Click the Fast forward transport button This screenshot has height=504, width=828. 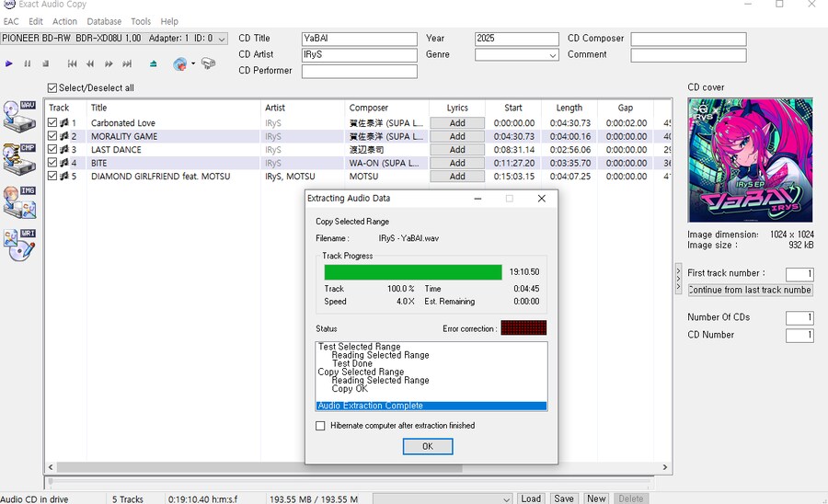click(109, 63)
